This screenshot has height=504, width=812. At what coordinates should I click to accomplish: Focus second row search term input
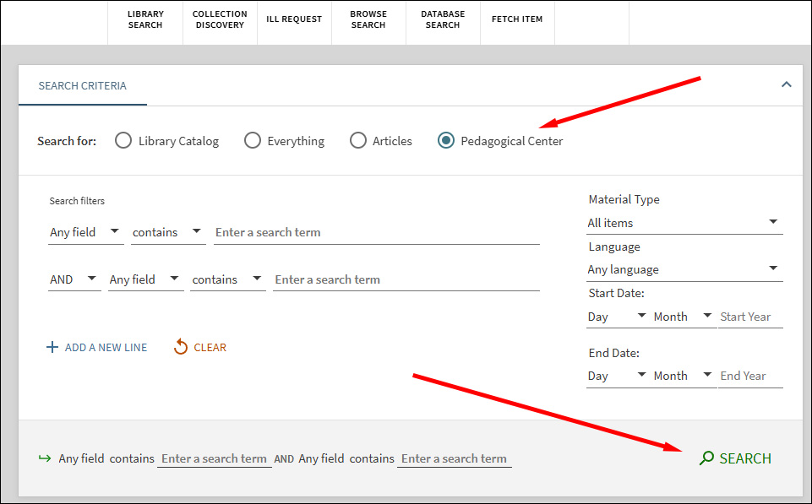406,279
